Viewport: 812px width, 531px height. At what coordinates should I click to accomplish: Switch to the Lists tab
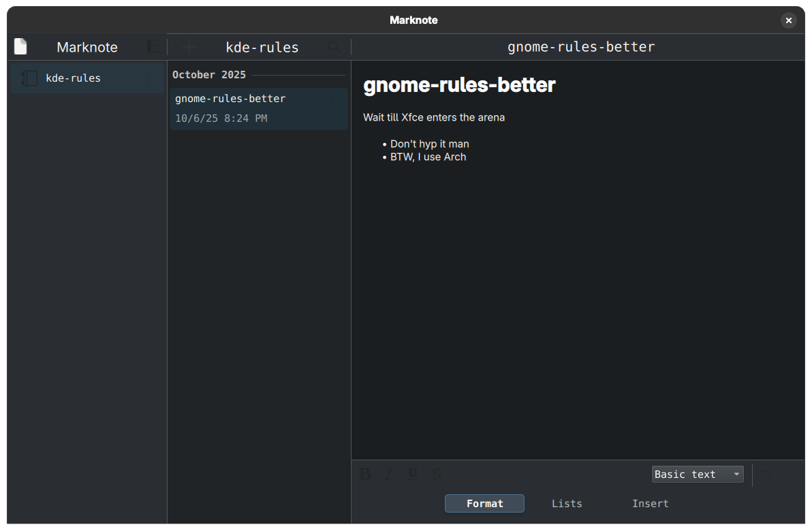click(x=566, y=503)
